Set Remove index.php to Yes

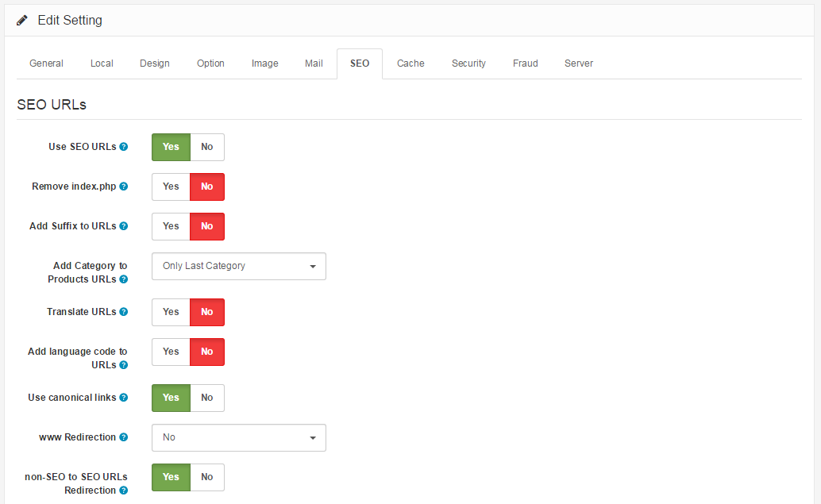172,187
